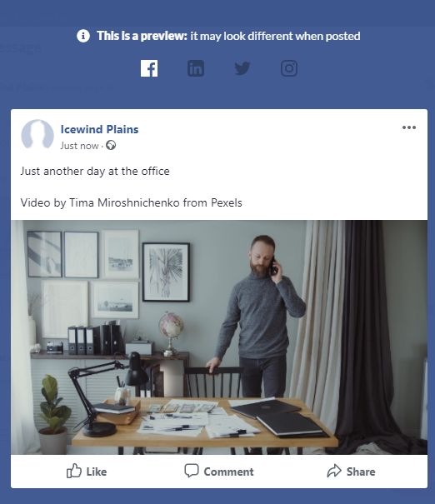Click the Like button
The width and height of the screenshot is (435, 504).
(87, 472)
